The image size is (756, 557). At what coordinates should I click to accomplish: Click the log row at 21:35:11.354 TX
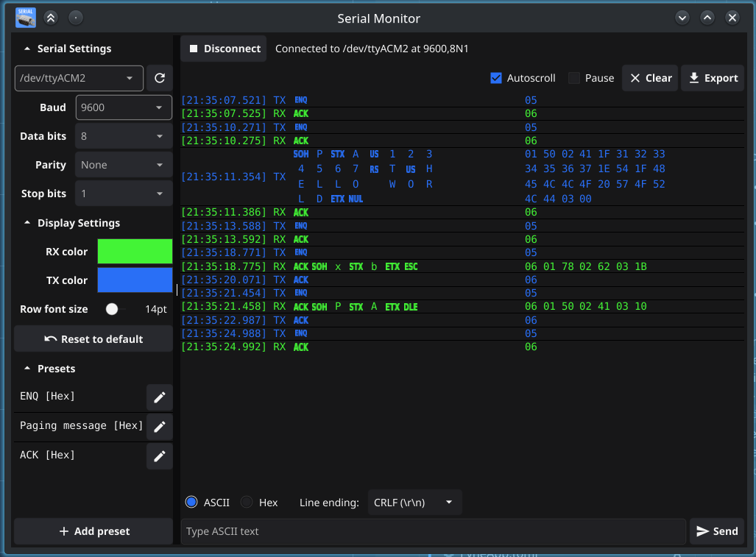tap(462, 177)
